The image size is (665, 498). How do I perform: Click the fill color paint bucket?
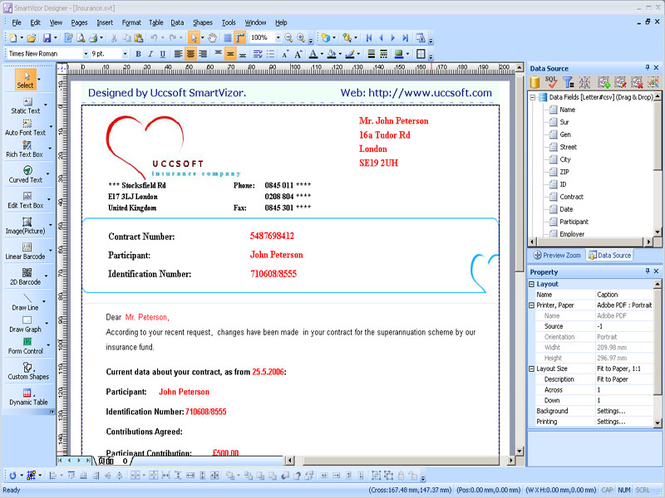click(x=332, y=54)
